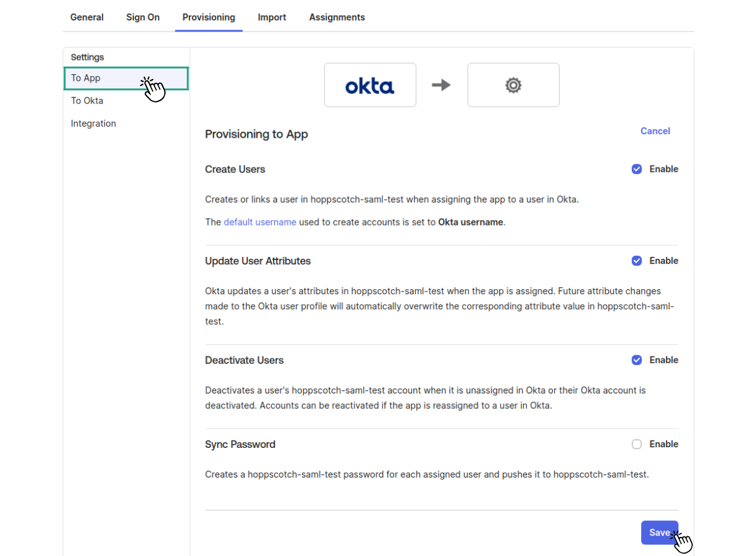Screen dimensions: 756x556
Task: Go to the Assignments tab
Action: click(337, 17)
